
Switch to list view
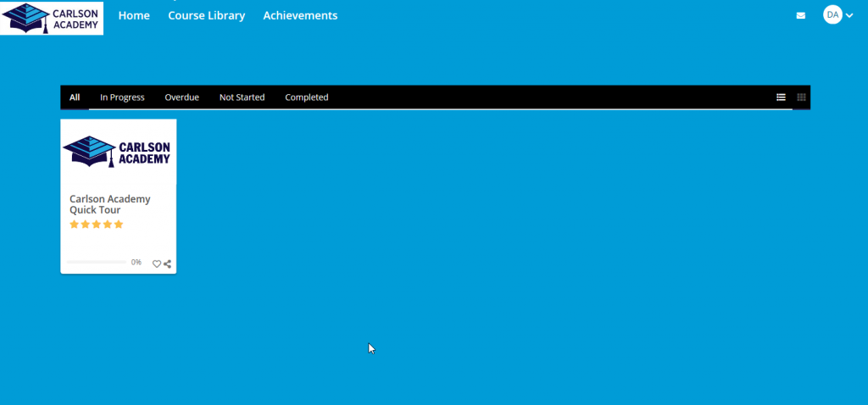(x=781, y=97)
